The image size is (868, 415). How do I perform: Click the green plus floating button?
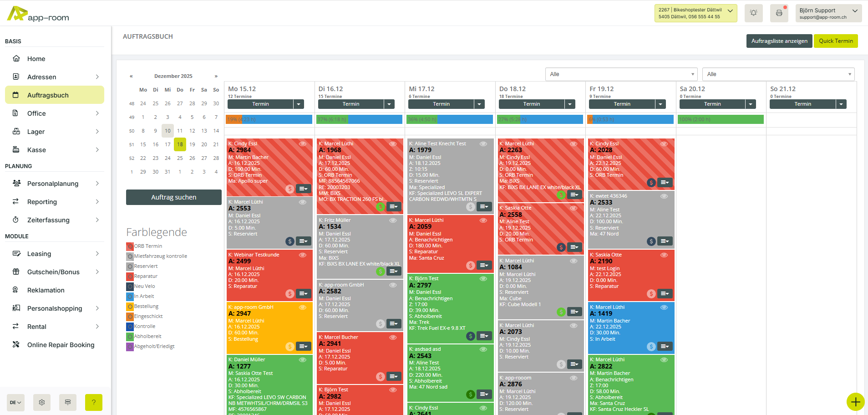tap(855, 402)
